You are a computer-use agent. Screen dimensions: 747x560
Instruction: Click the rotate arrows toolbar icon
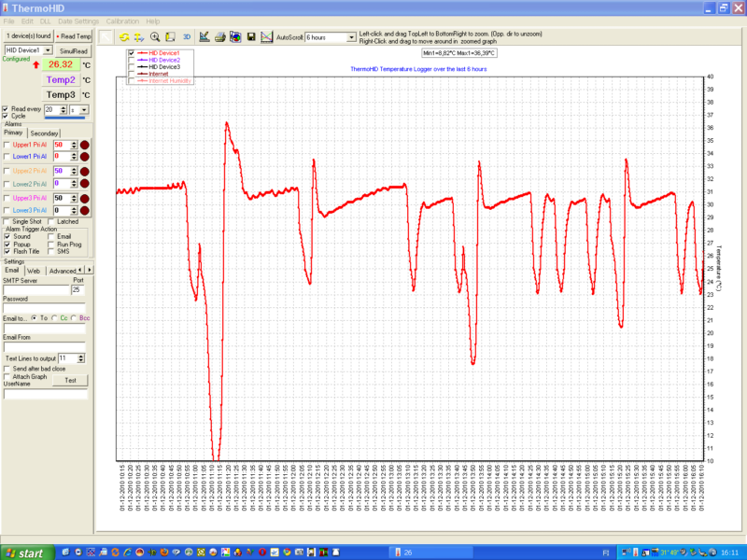pyautogui.click(x=123, y=37)
